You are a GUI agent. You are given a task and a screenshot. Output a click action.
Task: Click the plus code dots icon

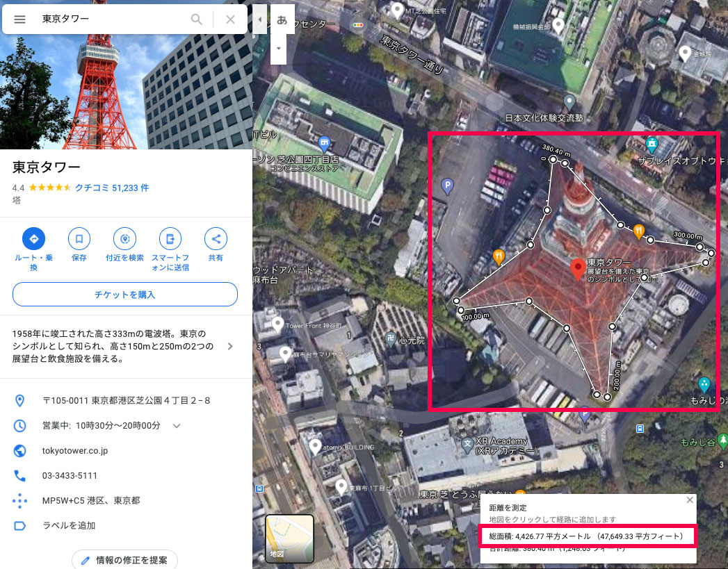19,501
